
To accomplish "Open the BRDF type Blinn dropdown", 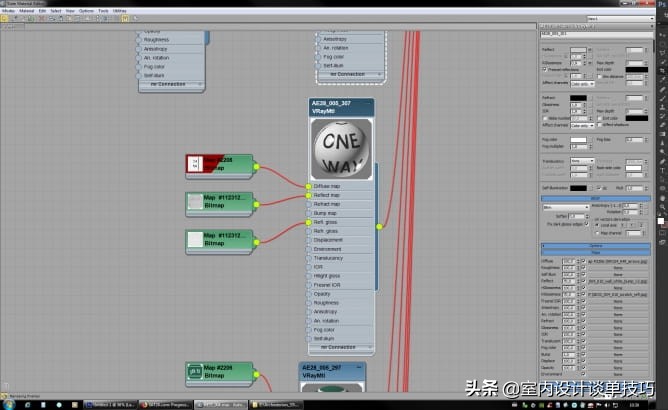I will pyautogui.click(x=566, y=208).
